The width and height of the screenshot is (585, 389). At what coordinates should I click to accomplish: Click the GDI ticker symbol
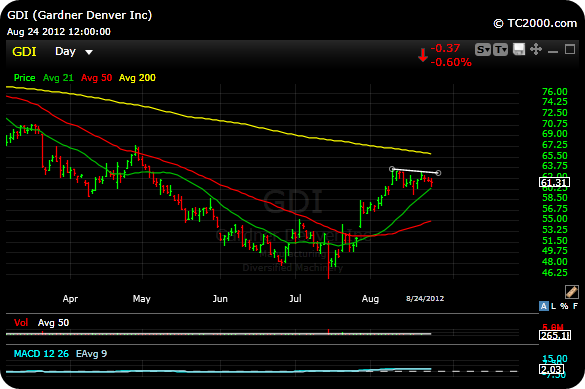24,51
